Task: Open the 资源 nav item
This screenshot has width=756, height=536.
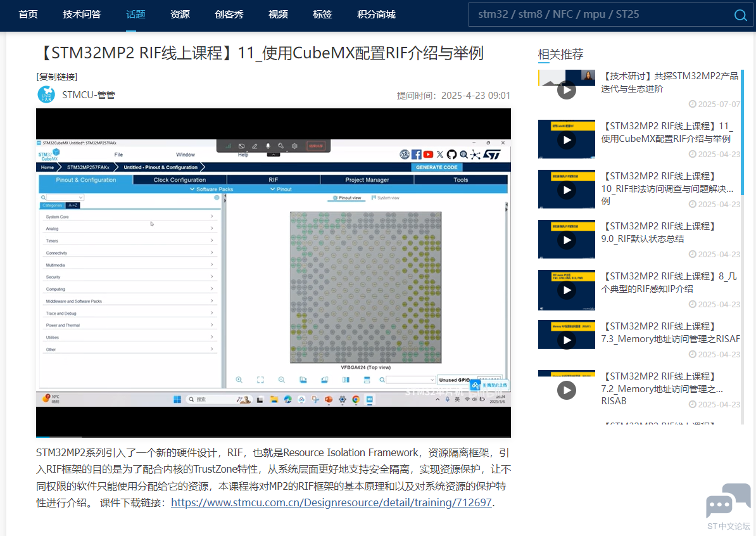Action: tap(180, 15)
